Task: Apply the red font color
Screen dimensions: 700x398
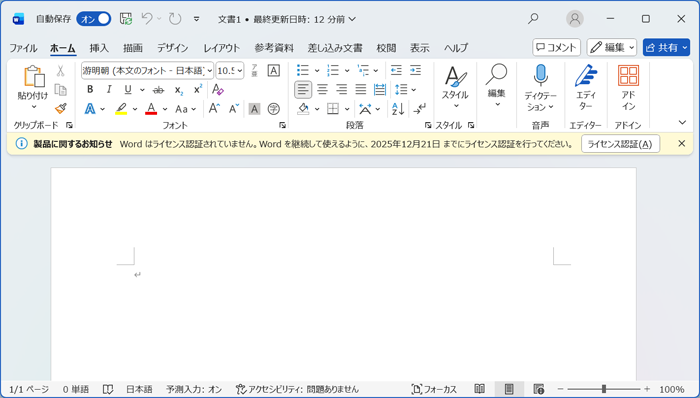Action: [151, 109]
